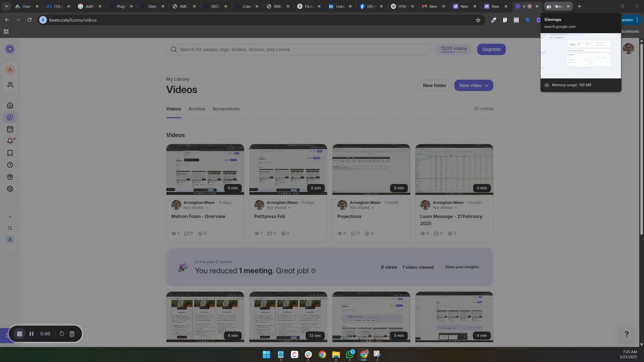Open the invite teammates people icon
The width and height of the screenshot is (644, 362).
(10, 84)
